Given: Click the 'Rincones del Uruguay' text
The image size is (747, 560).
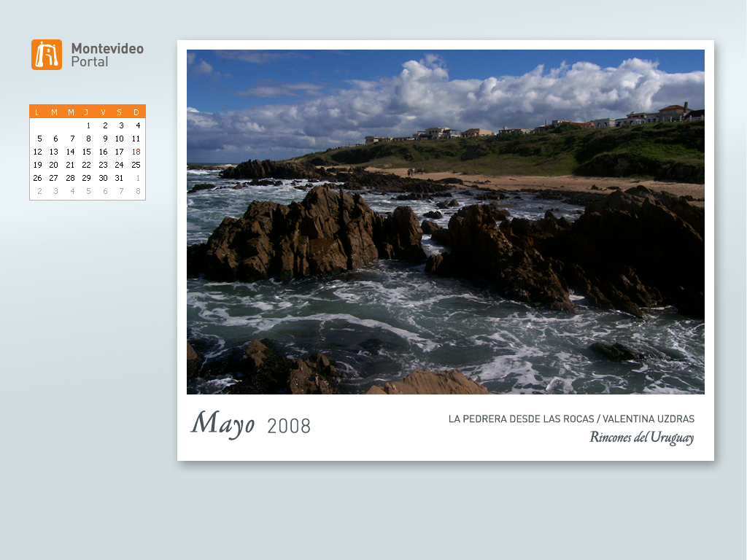Looking at the screenshot, I should (641, 437).
